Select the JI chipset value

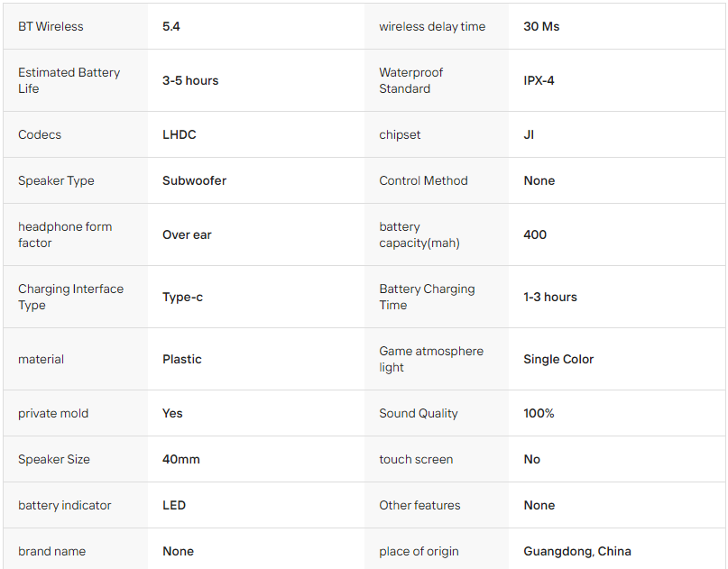[x=529, y=134]
